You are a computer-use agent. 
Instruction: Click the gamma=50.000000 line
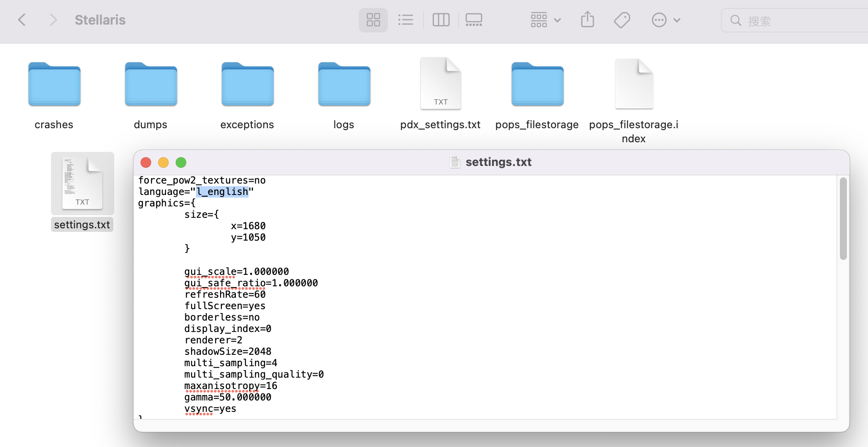click(228, 397)
